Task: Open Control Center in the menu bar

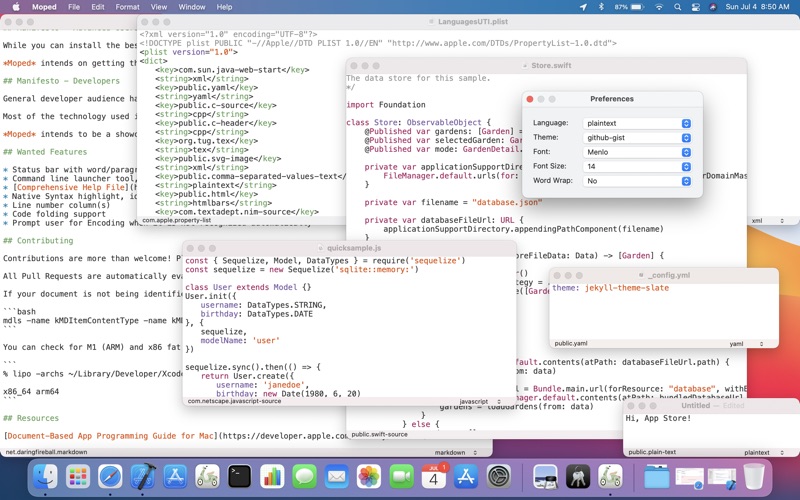Action: pos(695,7)
